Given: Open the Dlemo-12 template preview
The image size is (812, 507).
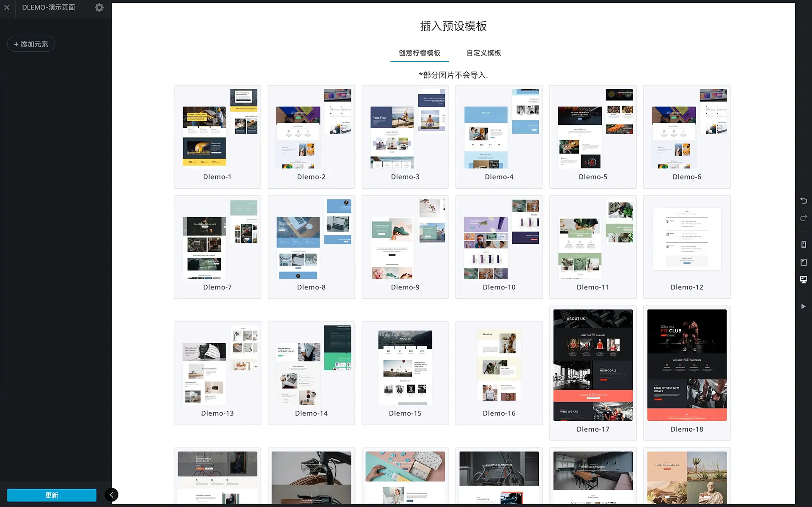Looking at the screenshot, I should (x=686, y=239).
